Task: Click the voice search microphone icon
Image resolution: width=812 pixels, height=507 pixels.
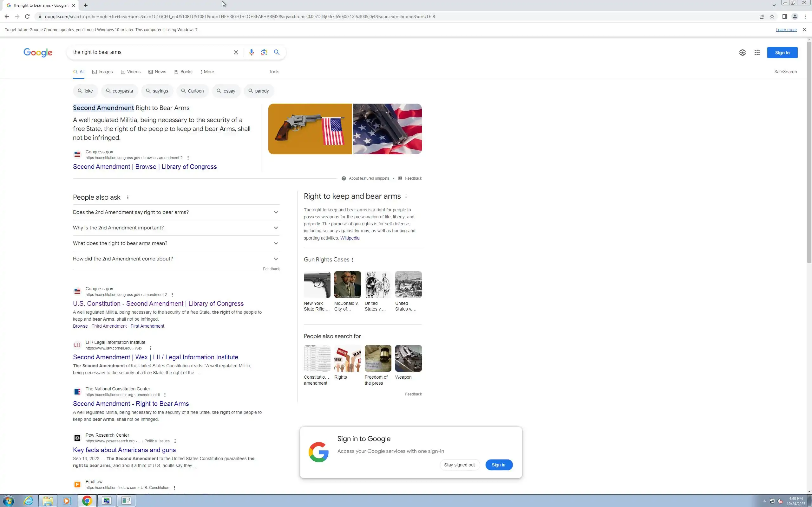Action: coord(251,52)
